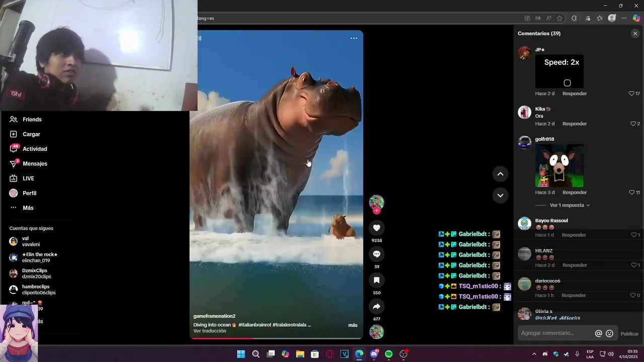Open Discord from the taskbar
644x362 pixels.
tap(374, 354)
